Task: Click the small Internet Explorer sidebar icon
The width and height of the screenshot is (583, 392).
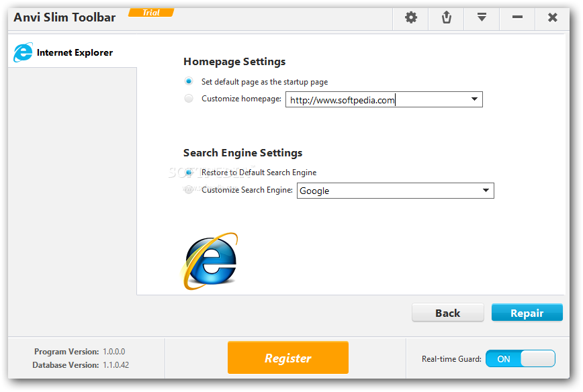Action: point(23,52)
